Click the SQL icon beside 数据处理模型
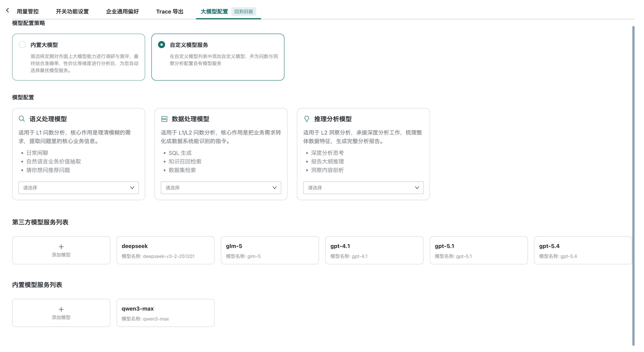The height and width of the screenshot is (352, 644). (x=164, y=119)
